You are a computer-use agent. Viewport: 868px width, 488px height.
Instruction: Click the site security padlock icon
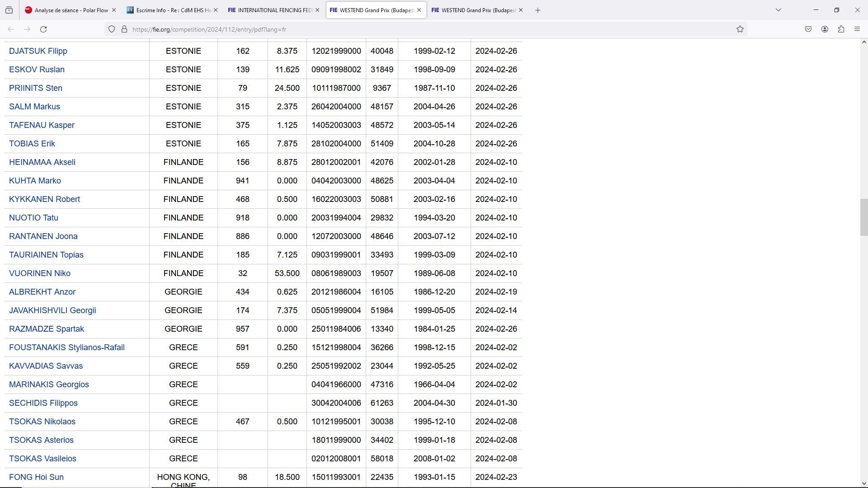(124, 29)
